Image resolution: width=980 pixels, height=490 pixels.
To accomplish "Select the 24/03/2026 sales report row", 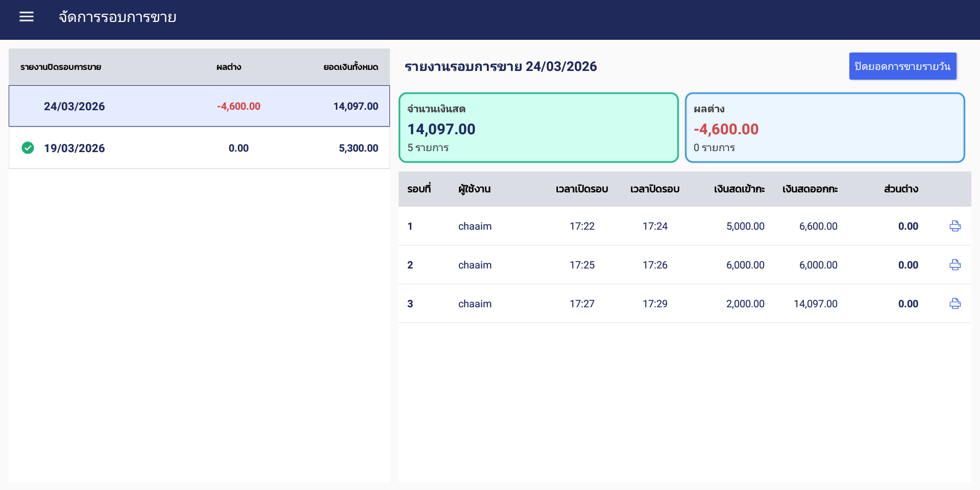I will [x=199, y=106].
